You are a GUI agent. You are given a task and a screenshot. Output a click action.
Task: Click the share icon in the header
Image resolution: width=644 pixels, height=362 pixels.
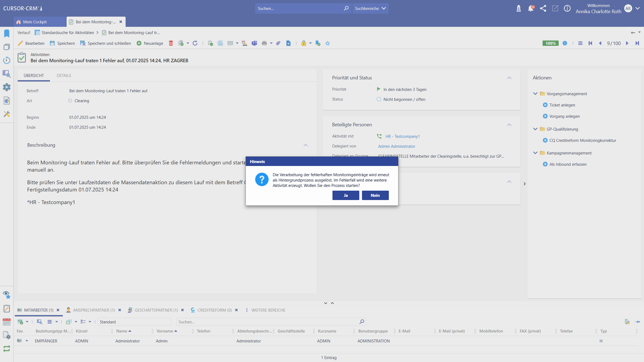(x=543, y=9)
